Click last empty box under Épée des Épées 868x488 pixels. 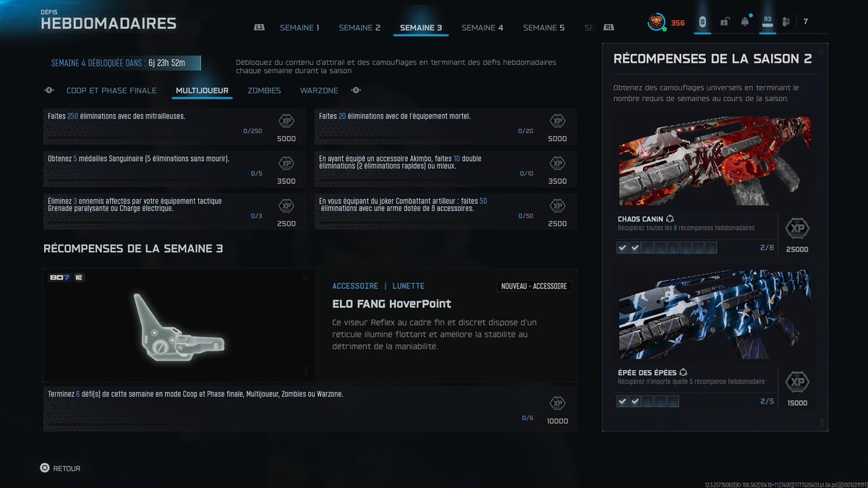673,401
